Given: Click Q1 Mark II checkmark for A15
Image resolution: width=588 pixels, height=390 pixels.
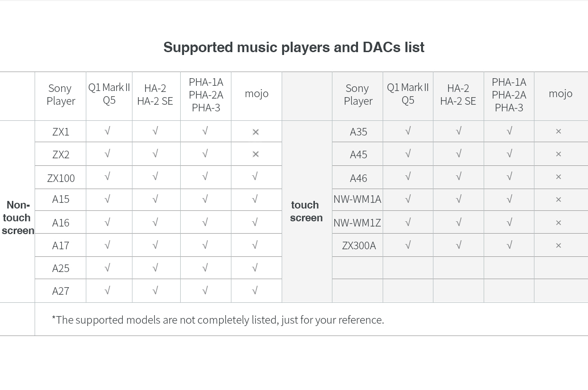Looking at the screenshot, I should coord(108,199).
